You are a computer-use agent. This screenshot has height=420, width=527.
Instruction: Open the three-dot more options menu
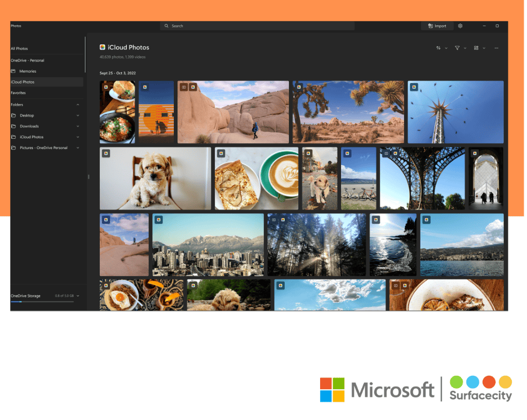coord(496,48)
